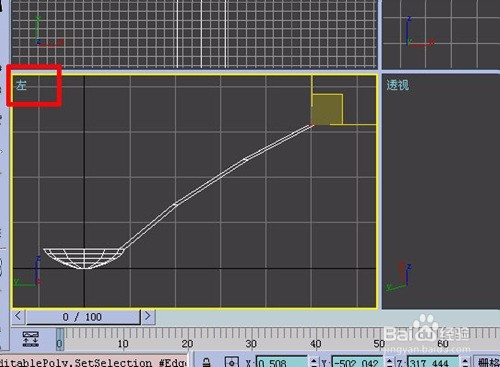Step time slider back with left arrow
Viewport: 500px width, 367px height.
pos(18,316)
